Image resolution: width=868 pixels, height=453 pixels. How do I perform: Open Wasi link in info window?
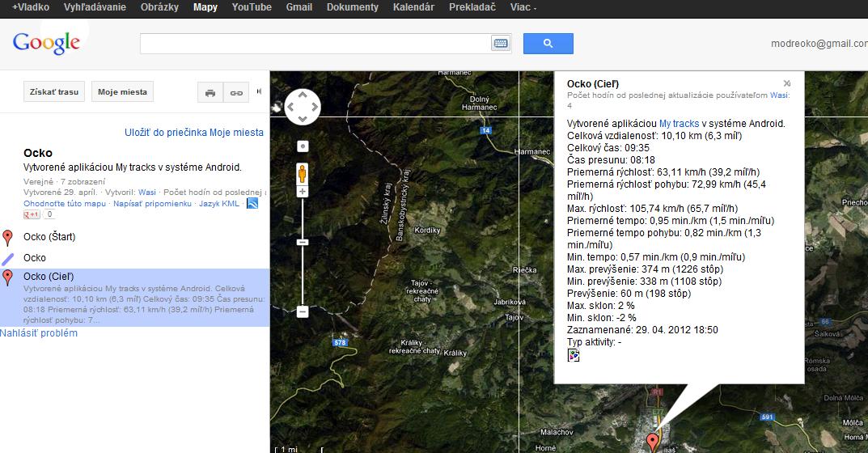pyautogui.click(x=778, y=95)
